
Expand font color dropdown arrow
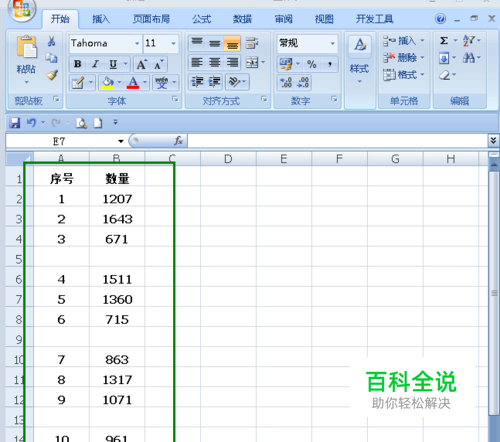tap(145, 82)
